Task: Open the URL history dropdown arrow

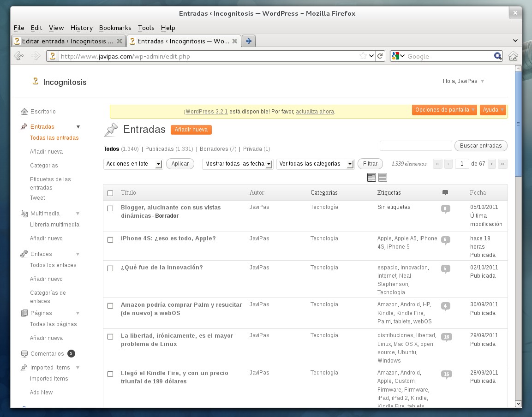Action: [x=371, y=56]
